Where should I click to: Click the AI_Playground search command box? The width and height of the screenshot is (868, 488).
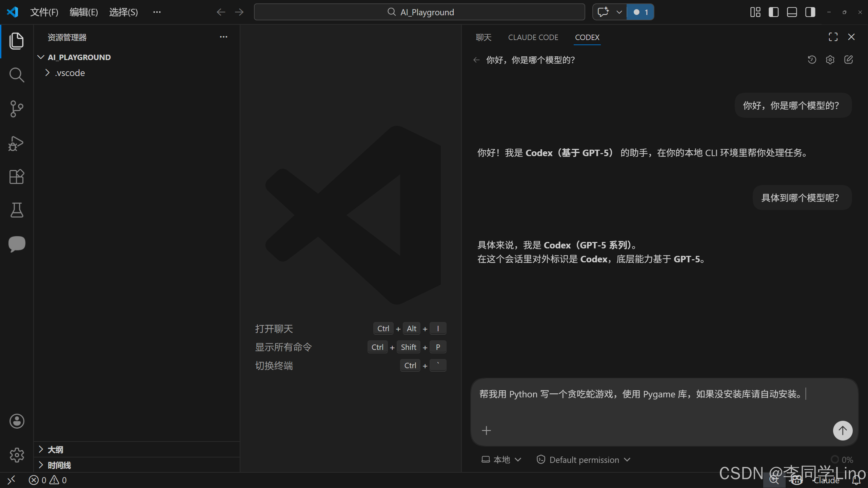pos(419,12)
